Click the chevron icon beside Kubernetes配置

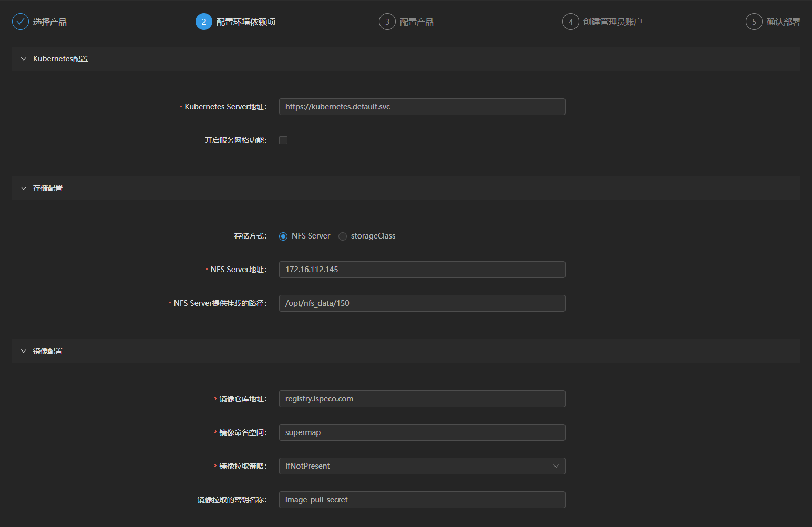click(x=23, y=58)
